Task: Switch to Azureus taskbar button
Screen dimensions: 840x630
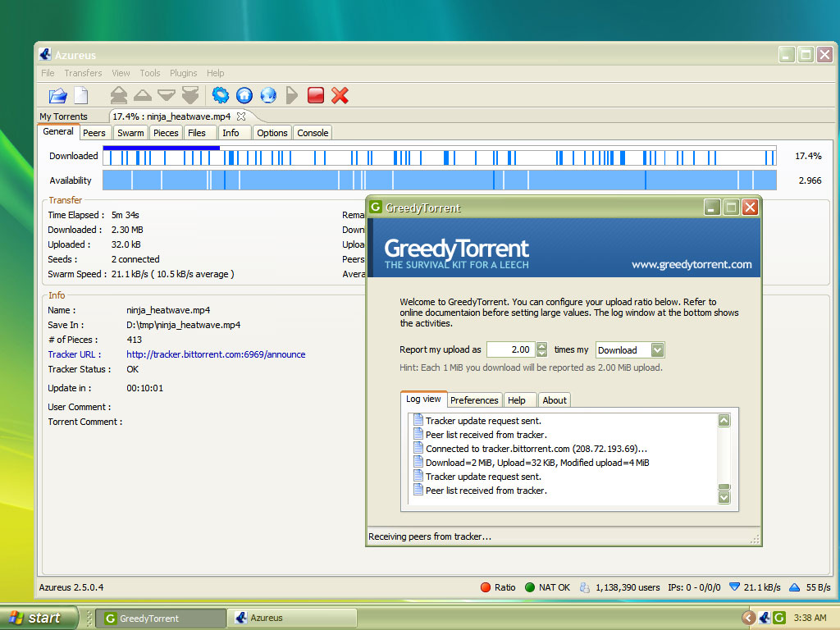Action: tap(292, 619)
